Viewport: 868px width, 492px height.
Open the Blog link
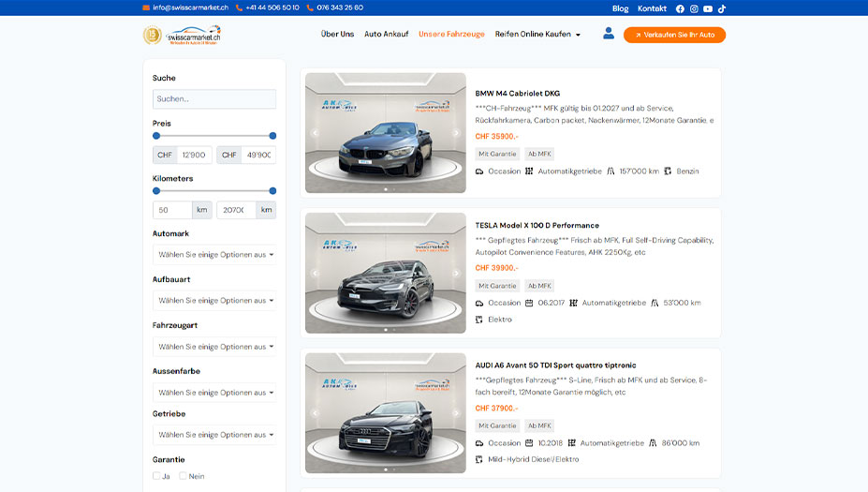pos(620,8)
